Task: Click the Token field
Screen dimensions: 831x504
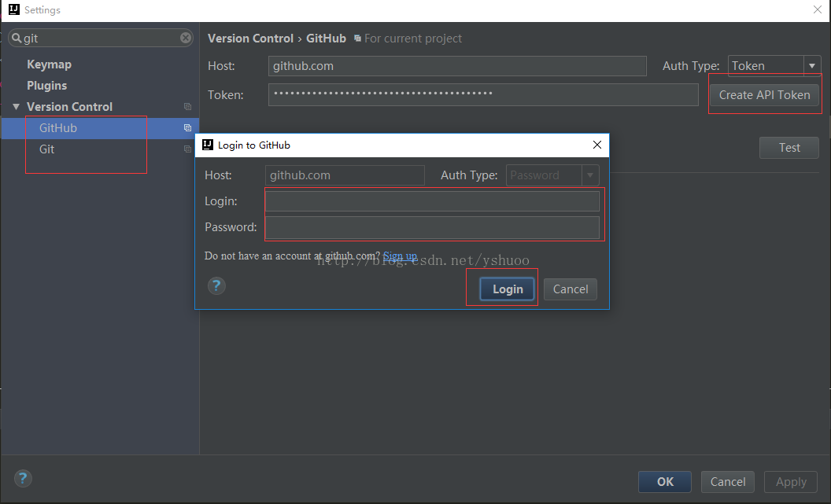Action: [x=483, y=95]
